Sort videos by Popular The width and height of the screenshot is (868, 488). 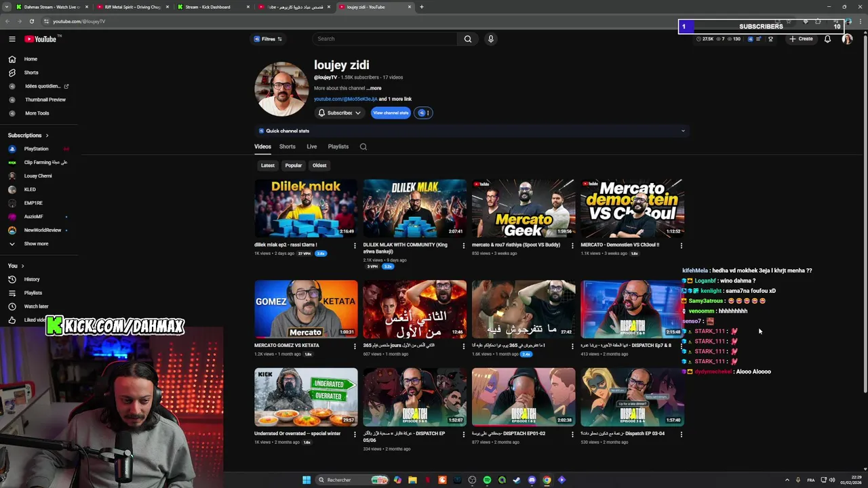(294, 165)
